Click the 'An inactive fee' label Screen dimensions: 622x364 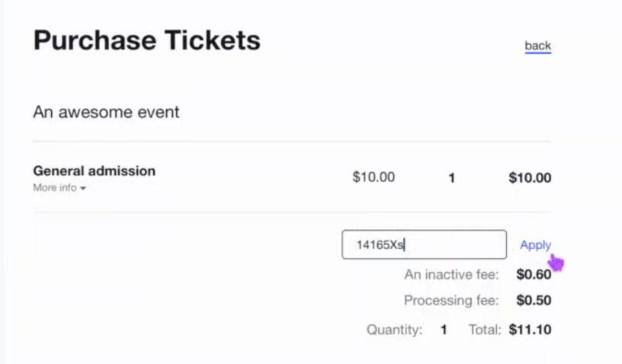pos(451,274)
